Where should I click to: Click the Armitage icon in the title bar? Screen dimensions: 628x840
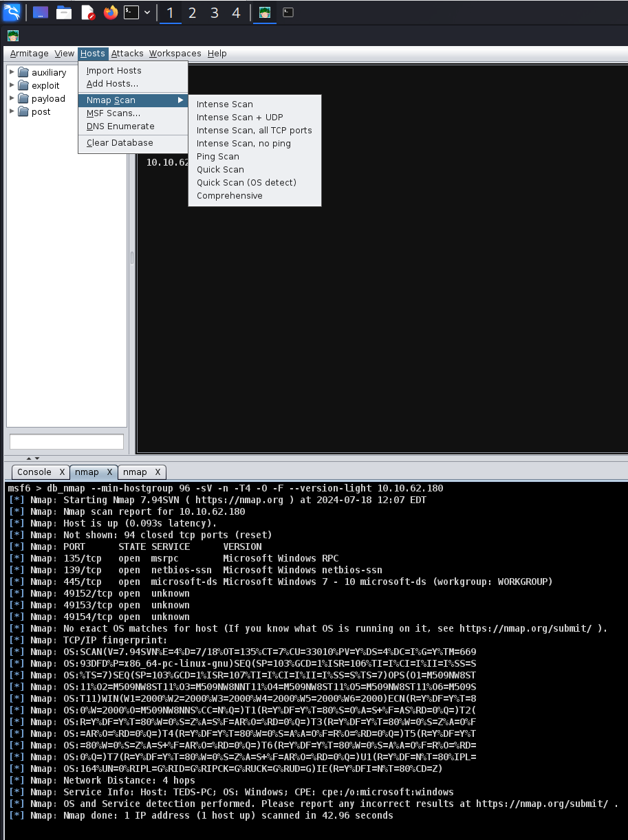click(x=12, y=36)
